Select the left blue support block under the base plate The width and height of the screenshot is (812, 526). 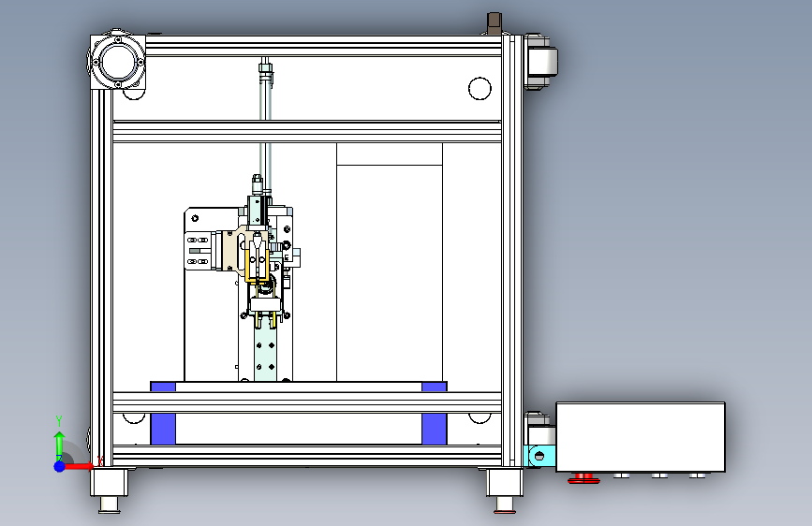click(163, 413)
